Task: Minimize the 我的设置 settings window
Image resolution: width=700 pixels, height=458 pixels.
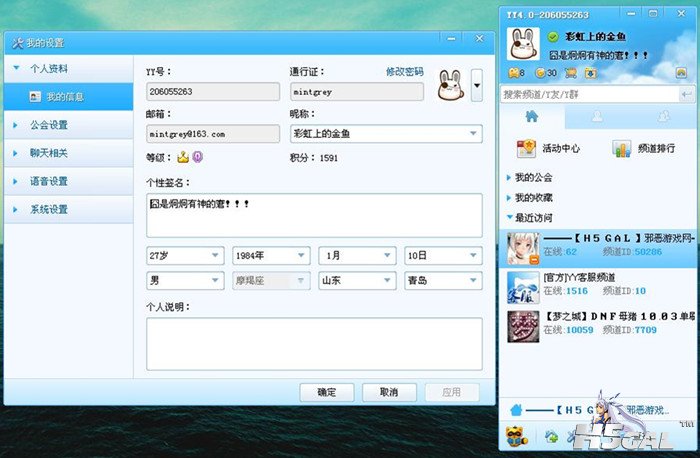Action: click(451, 38)
